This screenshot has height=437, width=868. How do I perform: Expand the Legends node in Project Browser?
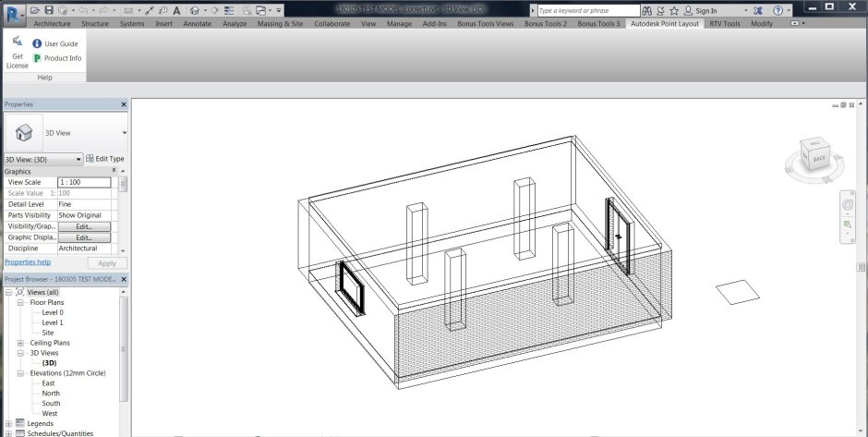[x=8, y=423]
